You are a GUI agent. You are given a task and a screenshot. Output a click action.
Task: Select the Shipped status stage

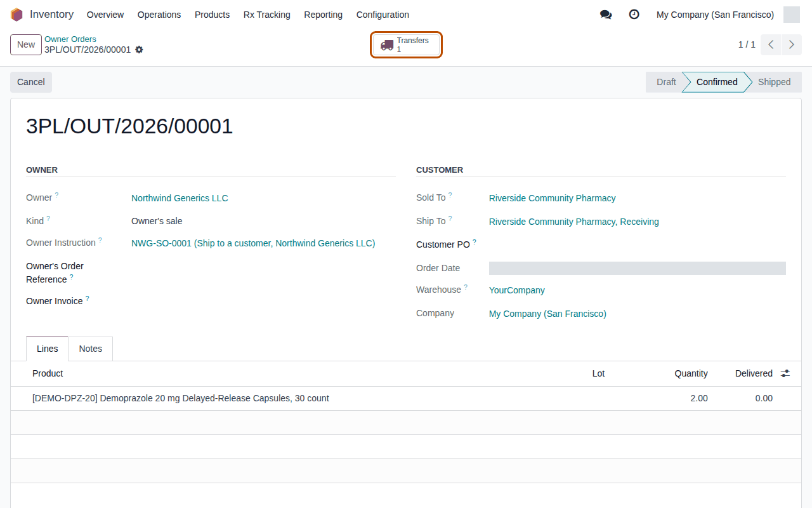[774, 82]
